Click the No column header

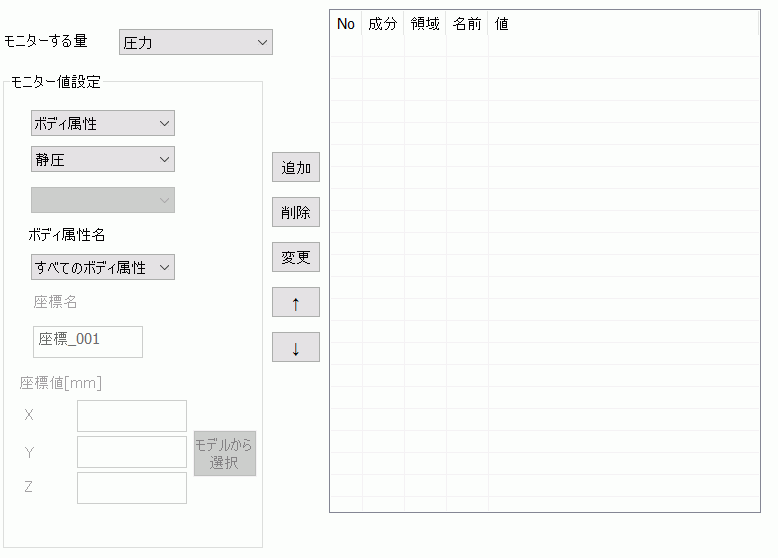(x=346, y=24)
